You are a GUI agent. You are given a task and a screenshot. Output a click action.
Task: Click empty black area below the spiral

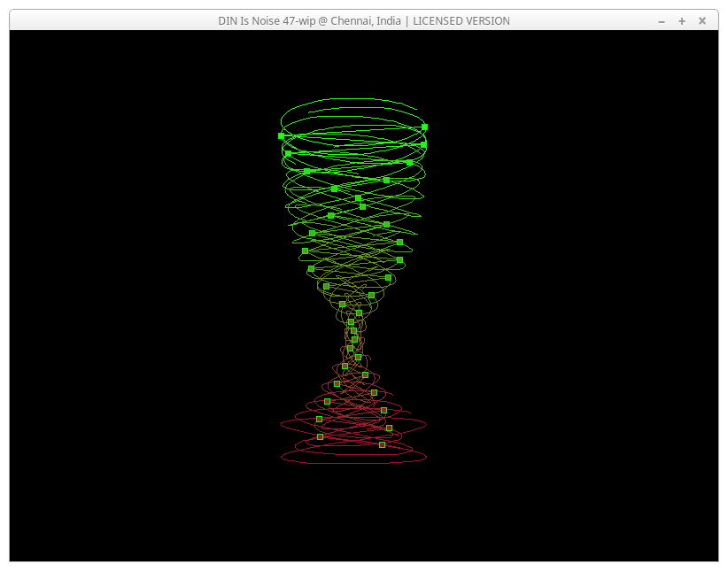coord(354,518)
